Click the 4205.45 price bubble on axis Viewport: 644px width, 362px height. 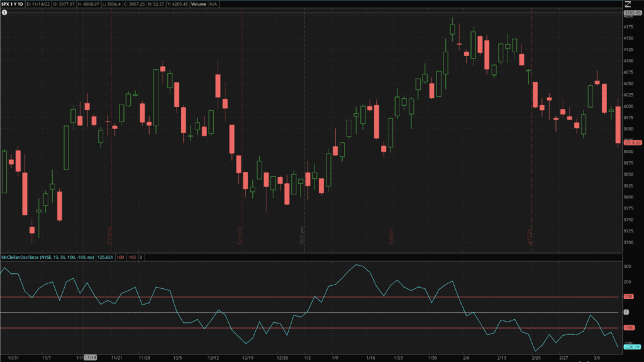633,13
